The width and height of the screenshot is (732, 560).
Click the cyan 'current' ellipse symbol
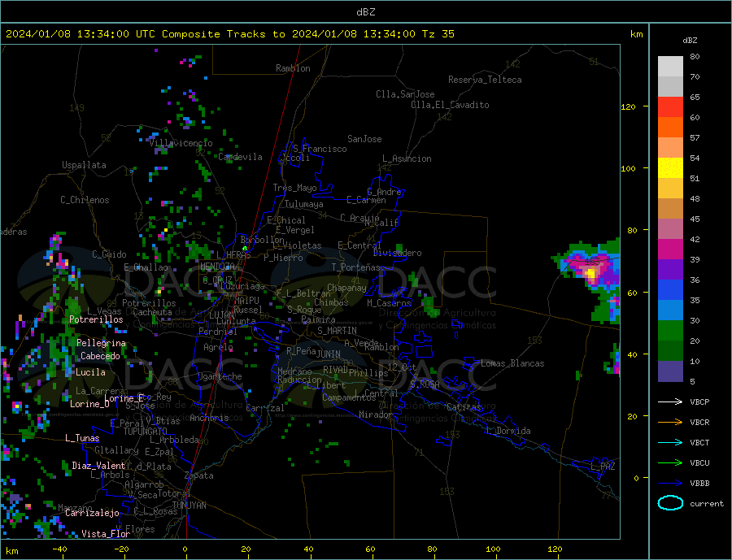tap(670, 503)
